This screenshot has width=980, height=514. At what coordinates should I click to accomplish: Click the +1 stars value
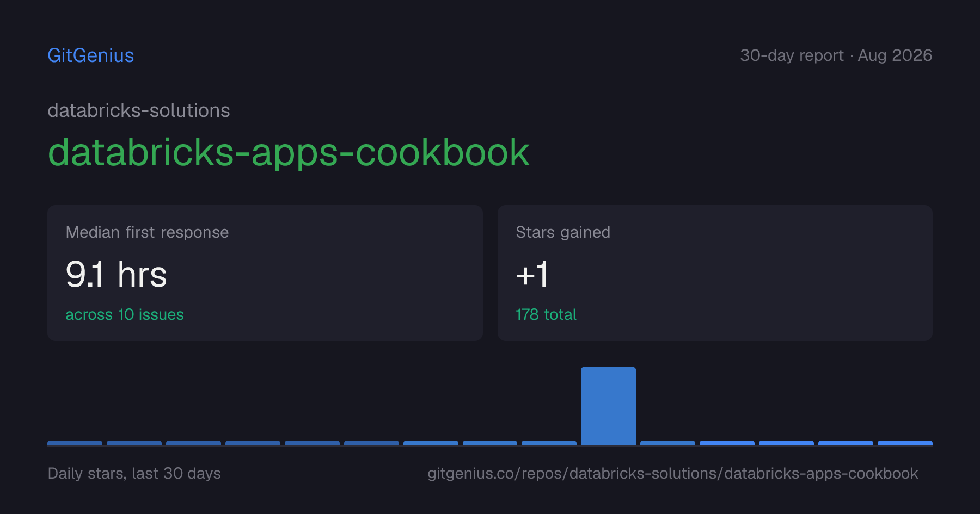tap(532, 274)
